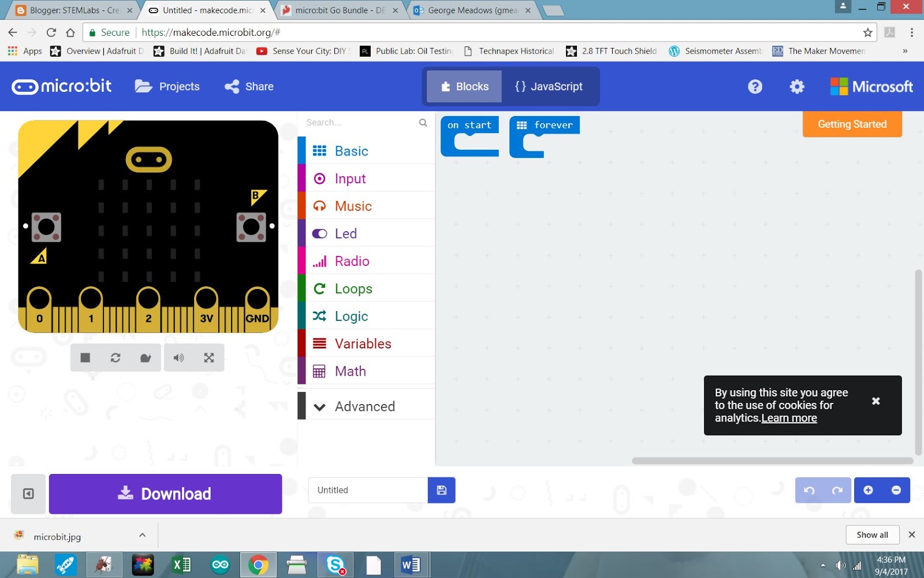Expand the hidden bookmarks overflow chevron
This screenshot has height=578, width=924.
tap(904, 51)
